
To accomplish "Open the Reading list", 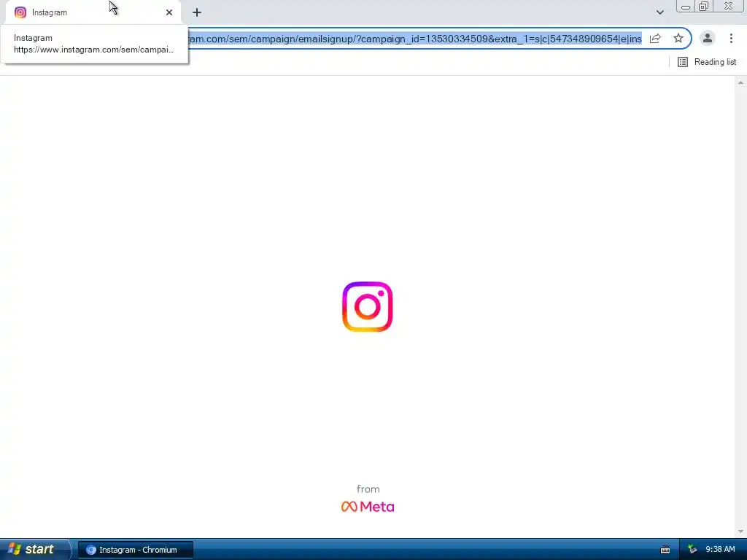I will click(706, 62).
